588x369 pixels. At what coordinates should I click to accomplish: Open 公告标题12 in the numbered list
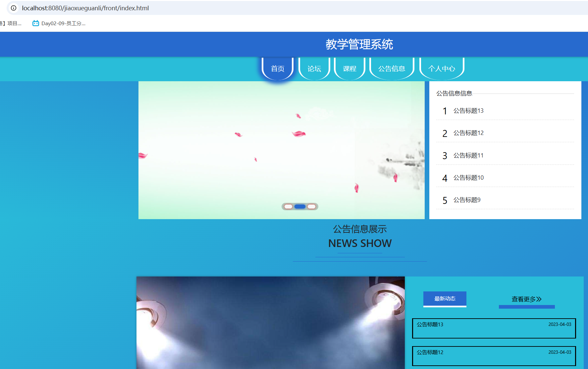pos(468,133)
